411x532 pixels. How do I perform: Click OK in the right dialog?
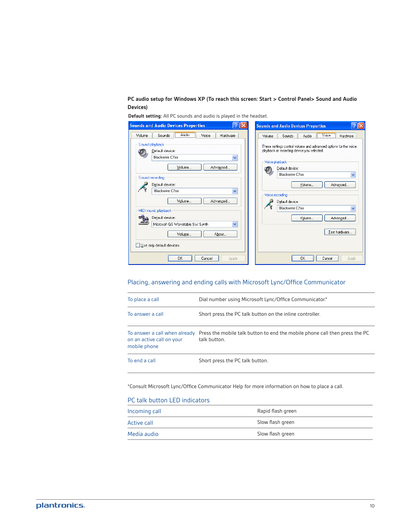pyautogui.click(x=303, y=258)
